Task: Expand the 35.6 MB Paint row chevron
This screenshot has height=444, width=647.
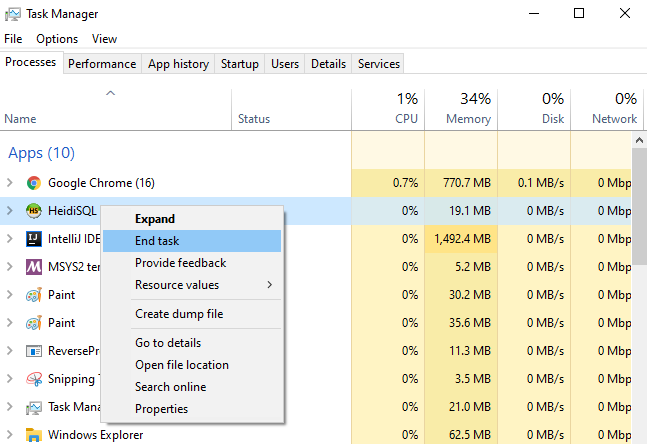Action: tap(10, 322)
